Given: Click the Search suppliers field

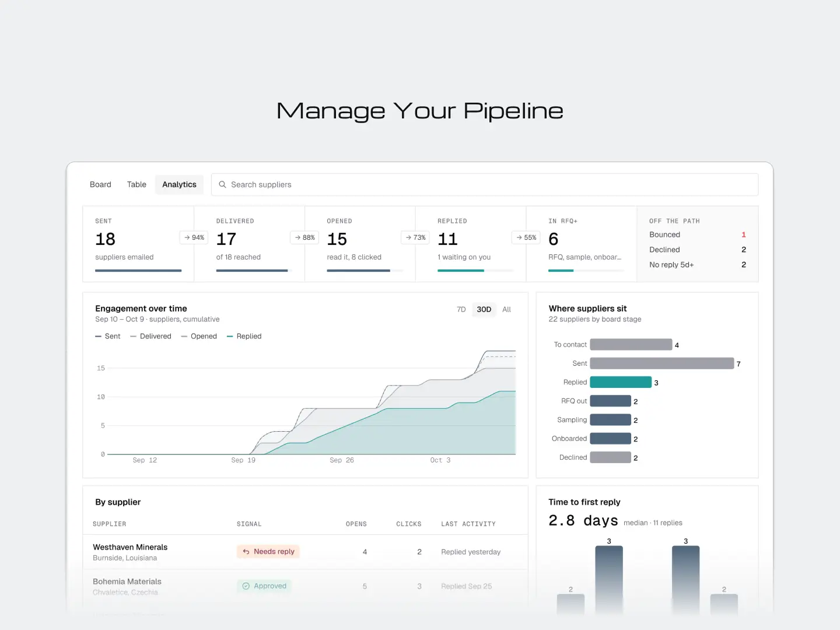Looking at the screenshot, I should [485, 184].
